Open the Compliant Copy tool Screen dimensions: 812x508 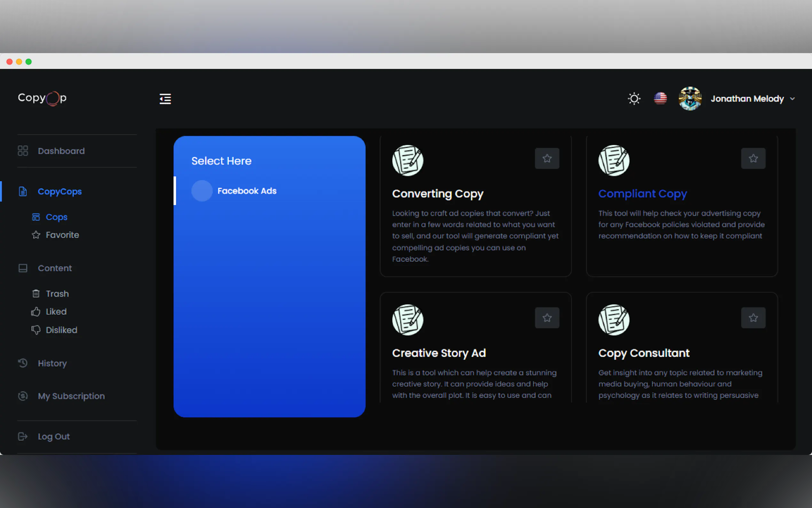pos(642,193)
